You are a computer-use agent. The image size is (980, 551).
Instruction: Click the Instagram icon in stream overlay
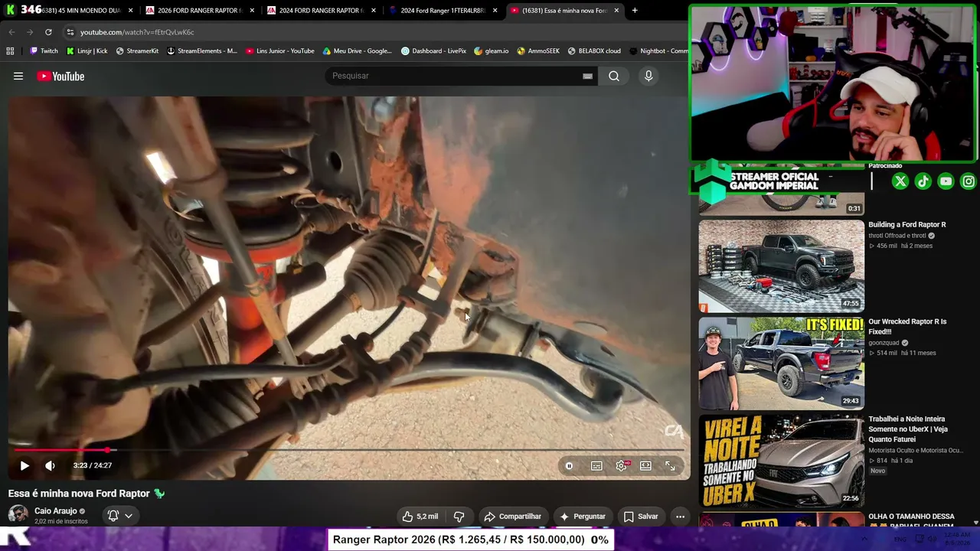pyautogui.click(x=969, y=181)
